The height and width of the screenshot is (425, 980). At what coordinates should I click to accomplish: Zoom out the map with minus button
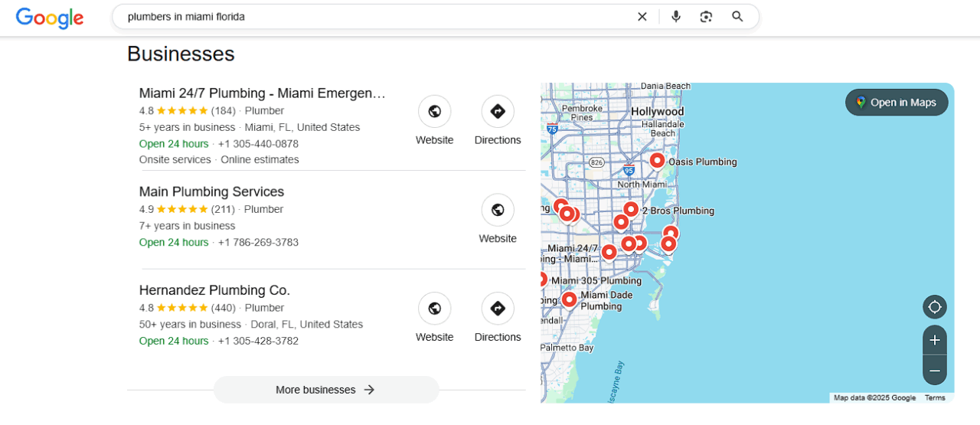click(935, 371)
